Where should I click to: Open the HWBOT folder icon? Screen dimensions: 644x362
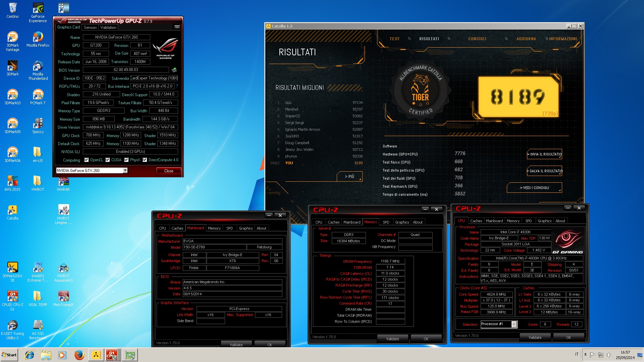38,183
